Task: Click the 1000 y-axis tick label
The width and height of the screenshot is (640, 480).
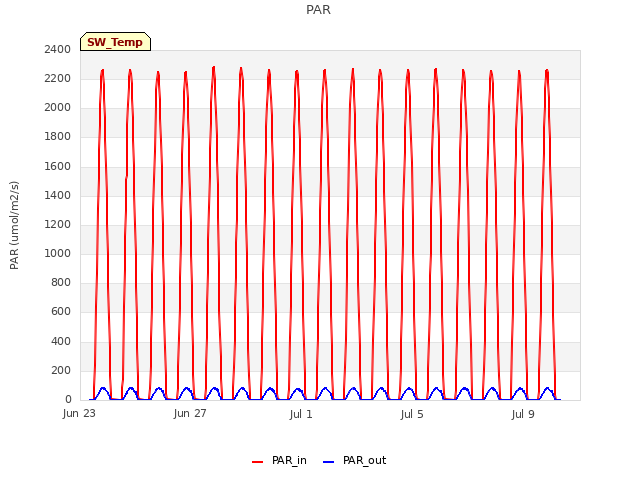Action: pyautogui.click(x=58, y=253)
